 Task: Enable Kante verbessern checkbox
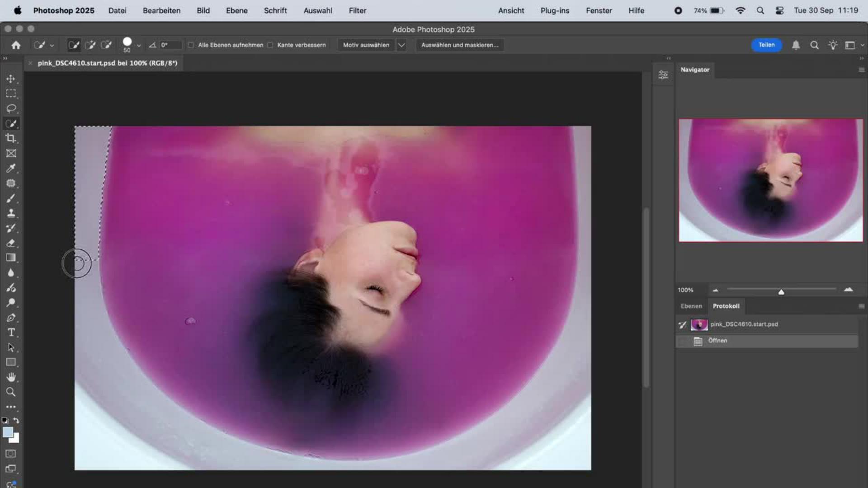(x=270, y=45)
